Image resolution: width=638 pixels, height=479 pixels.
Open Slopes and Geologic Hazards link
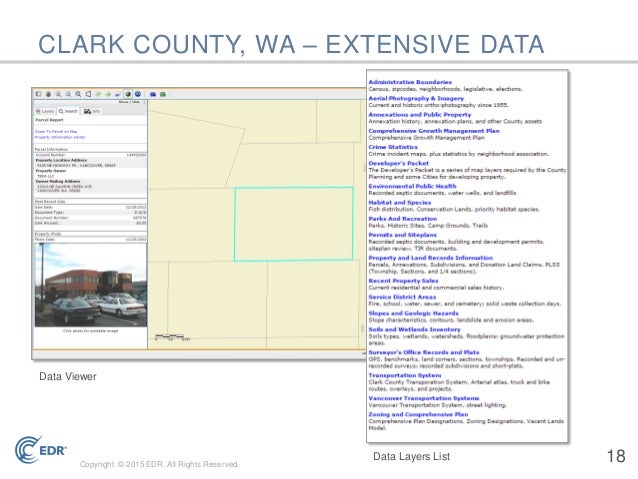pos(413,313)
